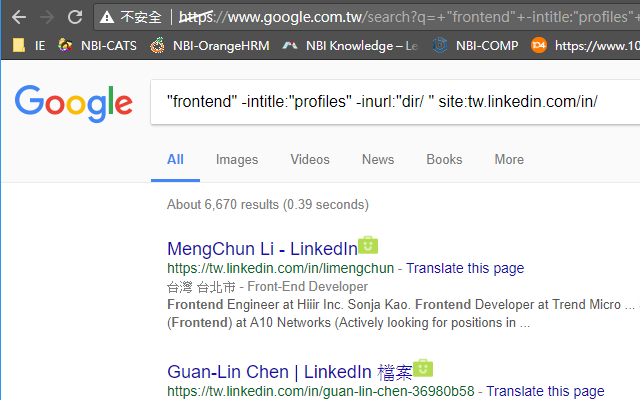The image size is (640, 400).
Task: Click the not-secure warning triangle icon
Action: pos(107,17)
